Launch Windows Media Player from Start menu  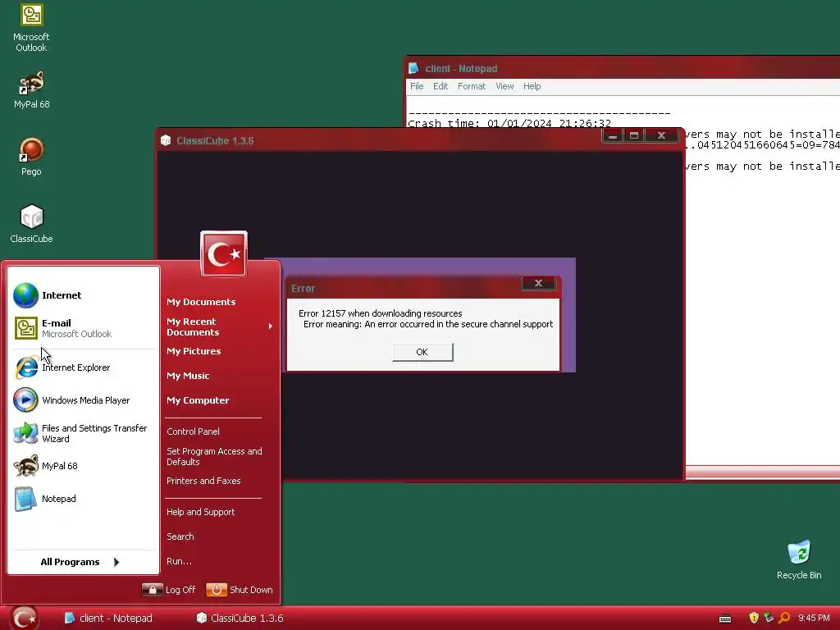point(84,400)
